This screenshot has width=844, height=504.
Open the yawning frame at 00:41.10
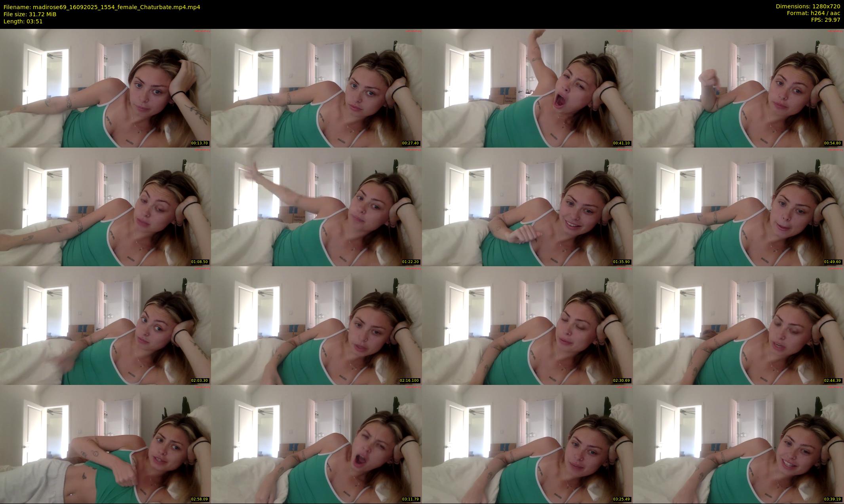tap(527, 88)
